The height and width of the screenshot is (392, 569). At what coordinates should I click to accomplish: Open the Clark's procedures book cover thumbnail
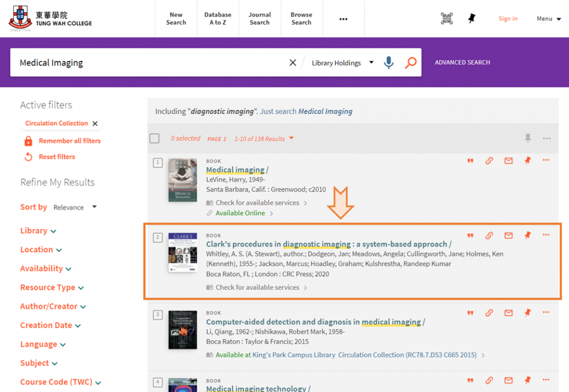pyautogui.click(x=183, y=253)
